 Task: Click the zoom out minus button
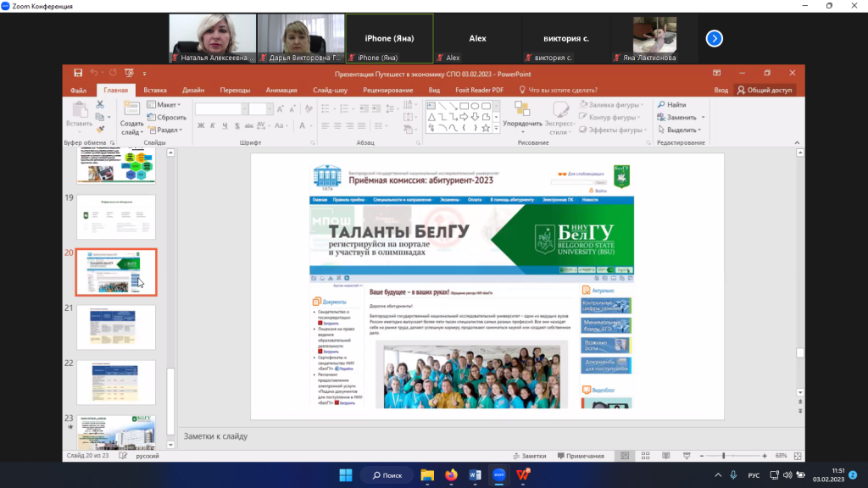[x=702, y=456]
